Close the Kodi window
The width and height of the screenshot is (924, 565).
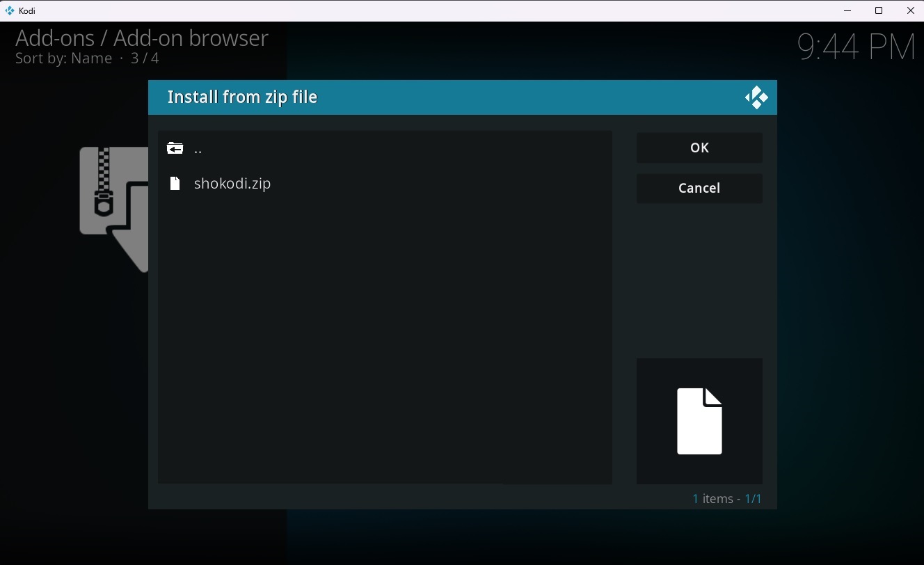tap(910, 10)
